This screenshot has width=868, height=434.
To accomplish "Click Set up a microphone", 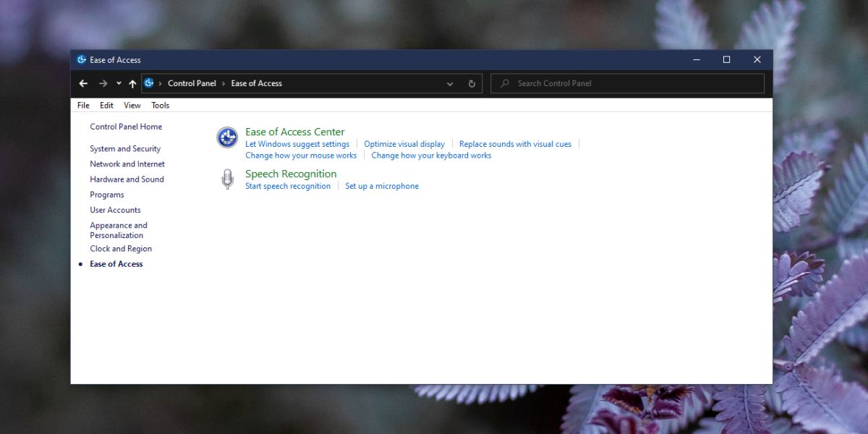I will (382, 186).
